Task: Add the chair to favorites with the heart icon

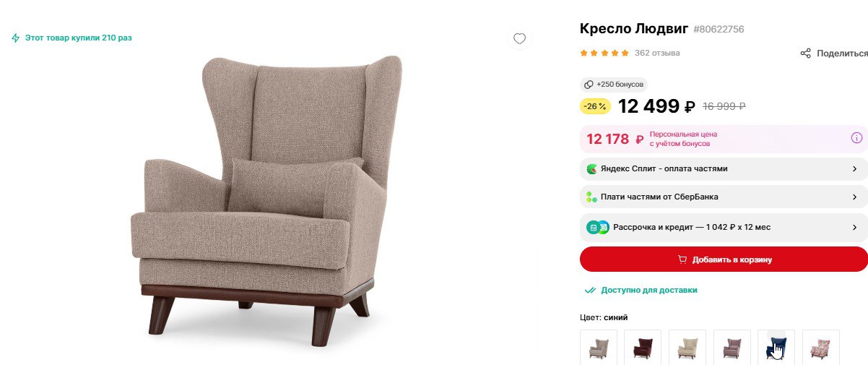Action: click(518, 38)
